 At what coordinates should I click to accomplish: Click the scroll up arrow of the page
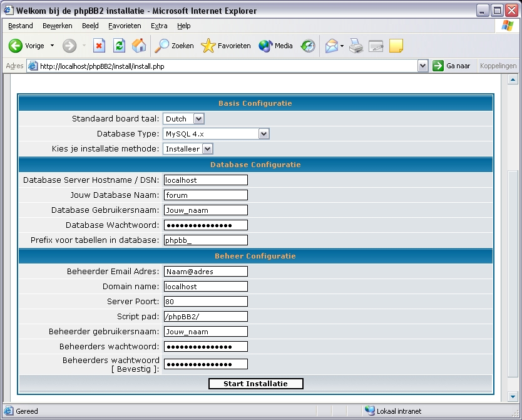[x=513, y=79]
